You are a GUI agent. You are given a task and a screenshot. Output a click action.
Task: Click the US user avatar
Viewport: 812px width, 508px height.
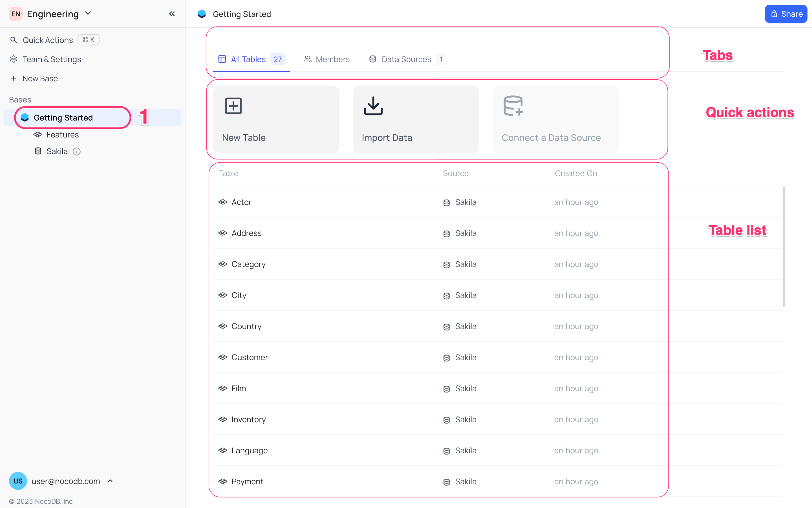18,481
